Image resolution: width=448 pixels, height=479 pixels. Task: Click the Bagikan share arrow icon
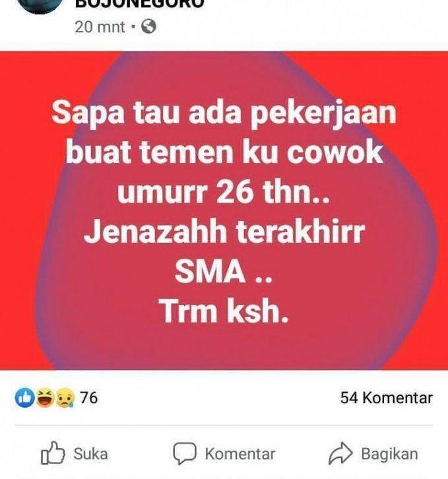tap(340, 453)
